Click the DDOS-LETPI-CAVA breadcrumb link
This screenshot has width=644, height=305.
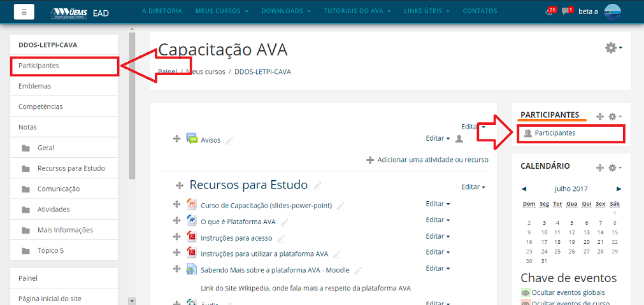[262, 71]
